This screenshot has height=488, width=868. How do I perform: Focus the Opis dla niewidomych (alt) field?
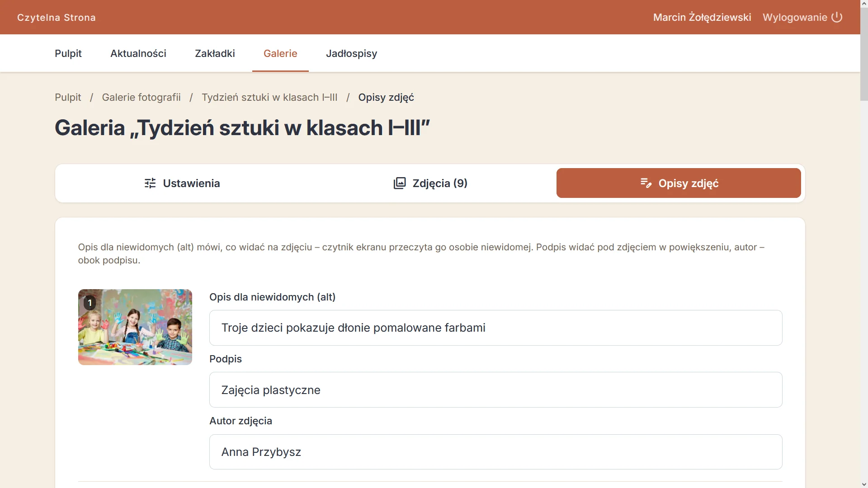point(495,328)
